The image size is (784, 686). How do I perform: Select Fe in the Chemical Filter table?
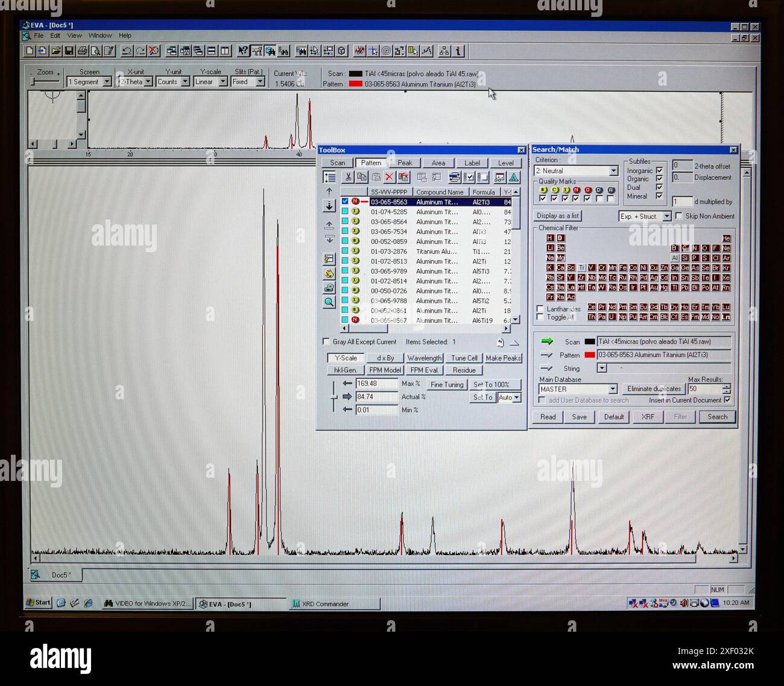[623, 268]
